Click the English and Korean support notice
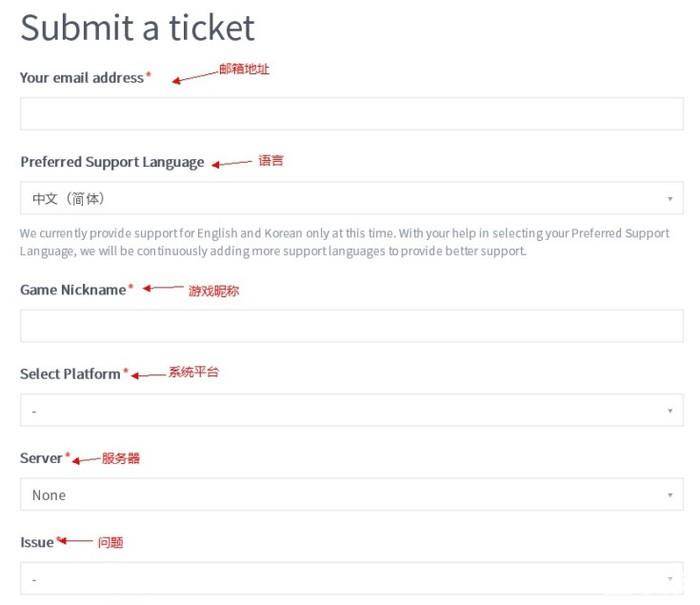Image resolution: width=700 pixels, height=605 pixels. pos(345,242)
